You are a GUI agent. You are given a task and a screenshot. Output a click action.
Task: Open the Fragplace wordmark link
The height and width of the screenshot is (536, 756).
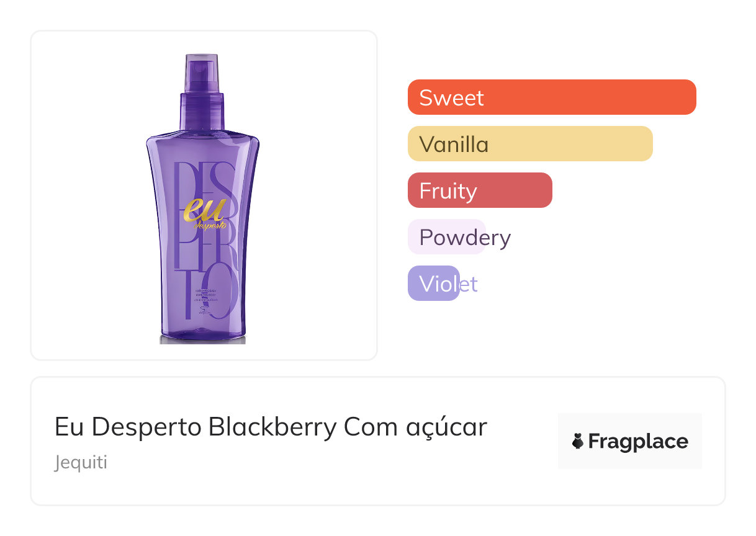point(638,442)
